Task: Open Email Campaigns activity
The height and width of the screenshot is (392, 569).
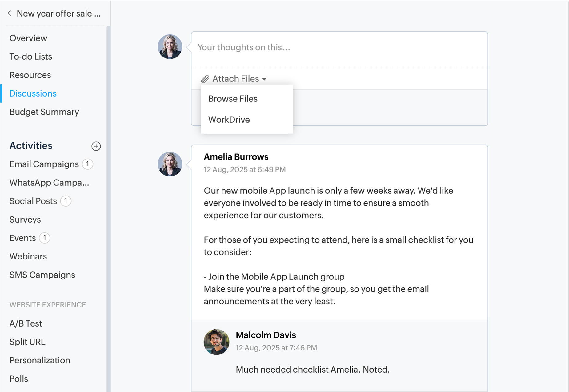Action: click(44, 164)
